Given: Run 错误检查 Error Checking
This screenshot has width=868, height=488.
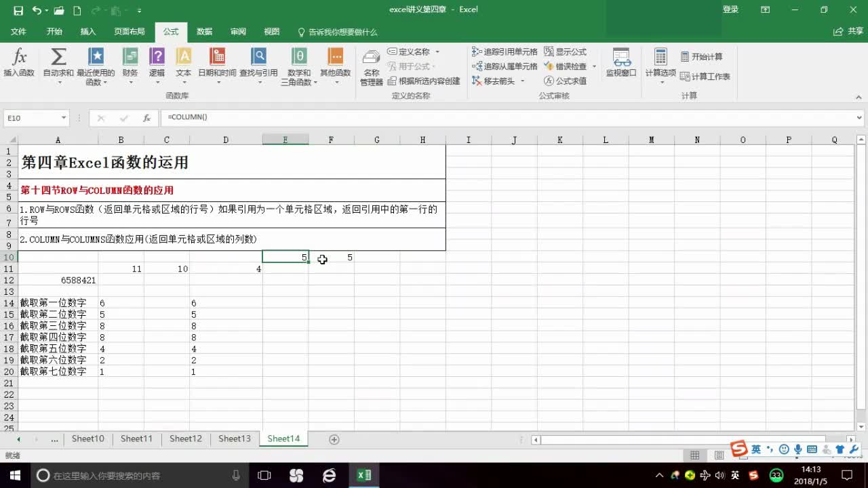Looking at the screenshot, I should [569, 66].
